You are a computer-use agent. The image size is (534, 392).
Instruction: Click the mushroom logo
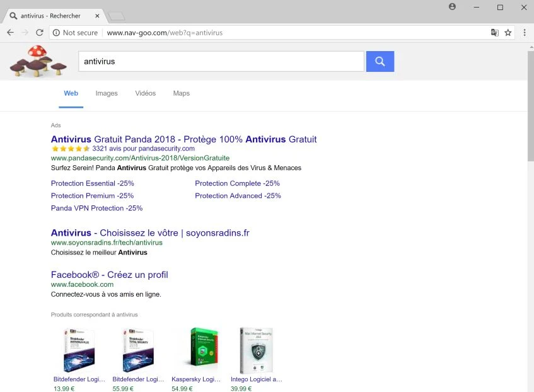[x=38, y=61]
